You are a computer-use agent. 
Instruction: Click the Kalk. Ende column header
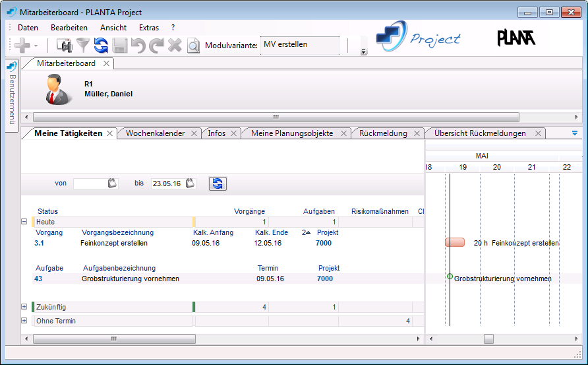(x=272, y=232)
